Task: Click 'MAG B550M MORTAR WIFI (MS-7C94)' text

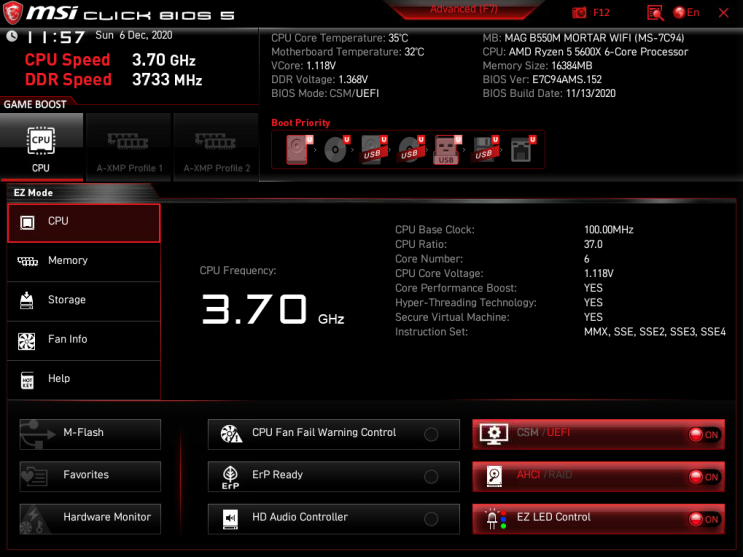Action: click(594, 38)
